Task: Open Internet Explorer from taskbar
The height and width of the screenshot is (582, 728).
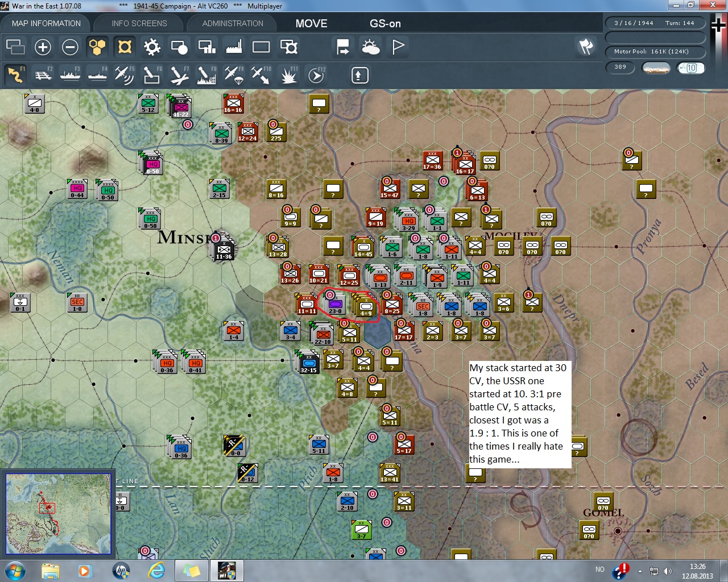Action: coord(156,571)
